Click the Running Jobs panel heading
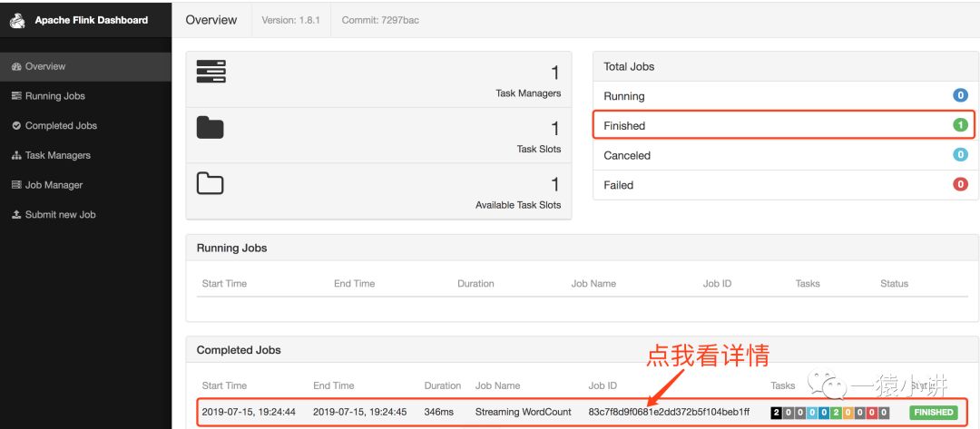The image size is (980, 429). (x=232, y=248)
